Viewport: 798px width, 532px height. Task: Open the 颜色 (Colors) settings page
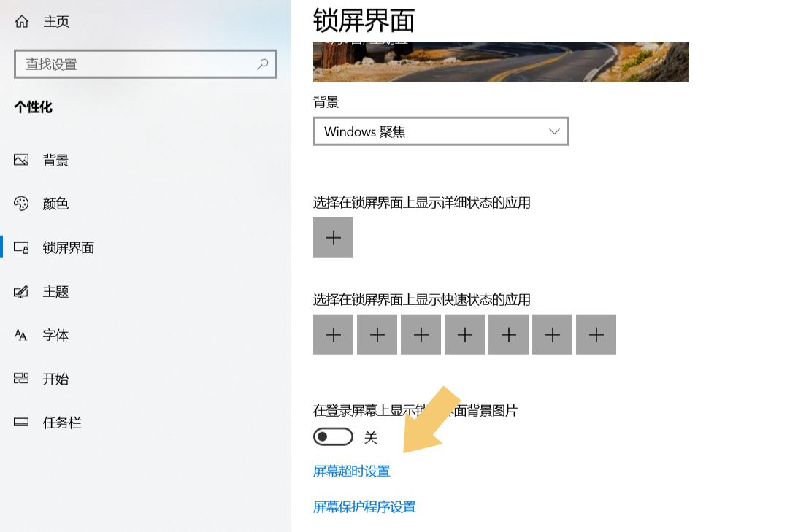click(x=55, y=204)
